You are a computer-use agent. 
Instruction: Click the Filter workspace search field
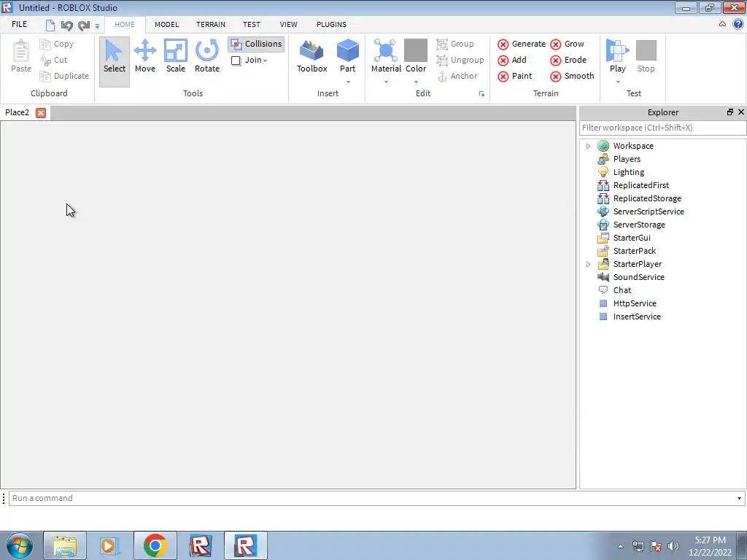[662, 128]
